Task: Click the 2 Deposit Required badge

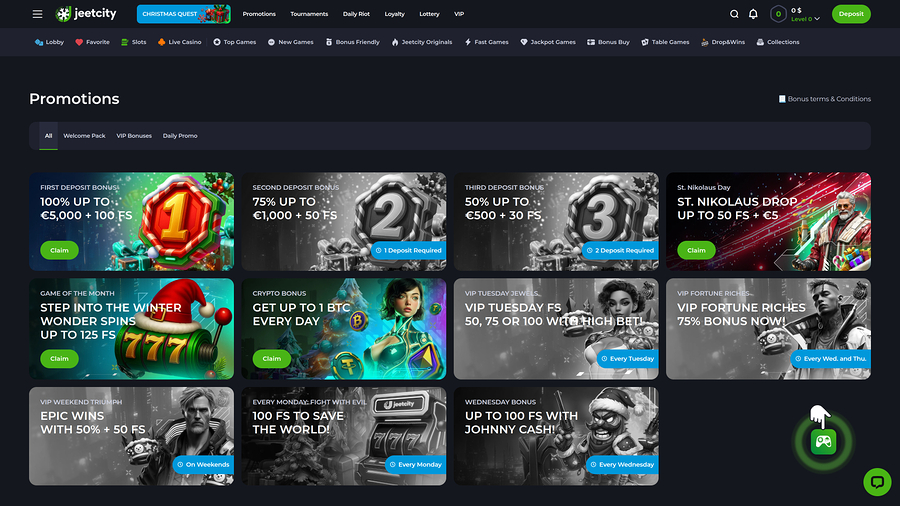Action: coord(621,250)
